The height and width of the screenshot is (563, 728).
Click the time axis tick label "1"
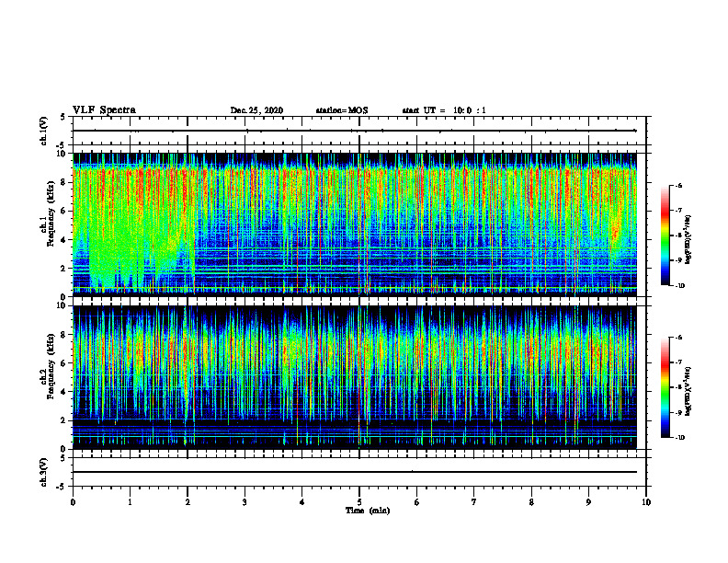[130, 502]
